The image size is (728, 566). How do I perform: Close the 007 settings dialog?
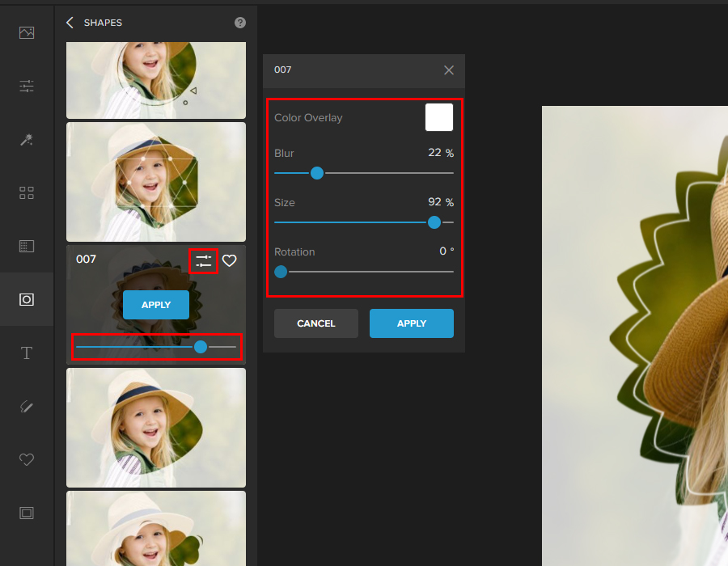pyautogui.click(x=449, y=70)
